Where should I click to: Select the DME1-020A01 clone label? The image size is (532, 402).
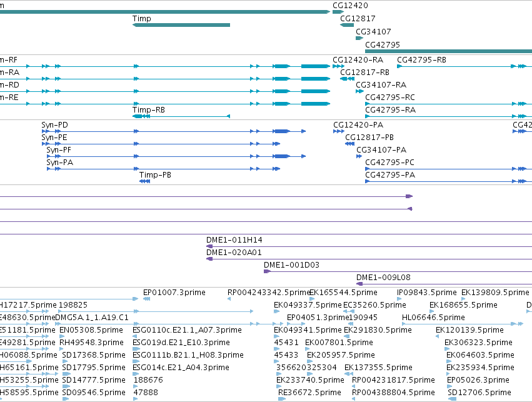(x=234, y=253)
